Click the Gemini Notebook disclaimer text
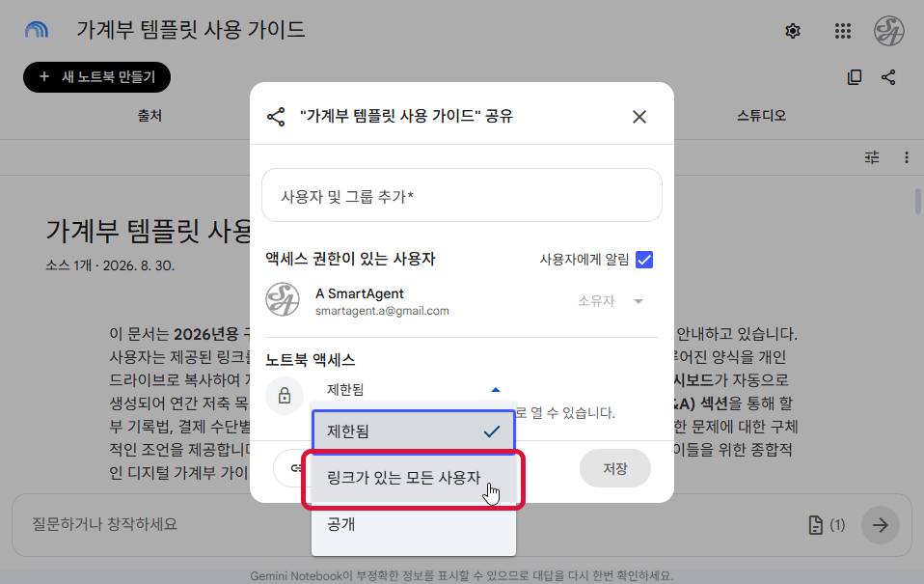Screen dimensions: 924x584 461,575
